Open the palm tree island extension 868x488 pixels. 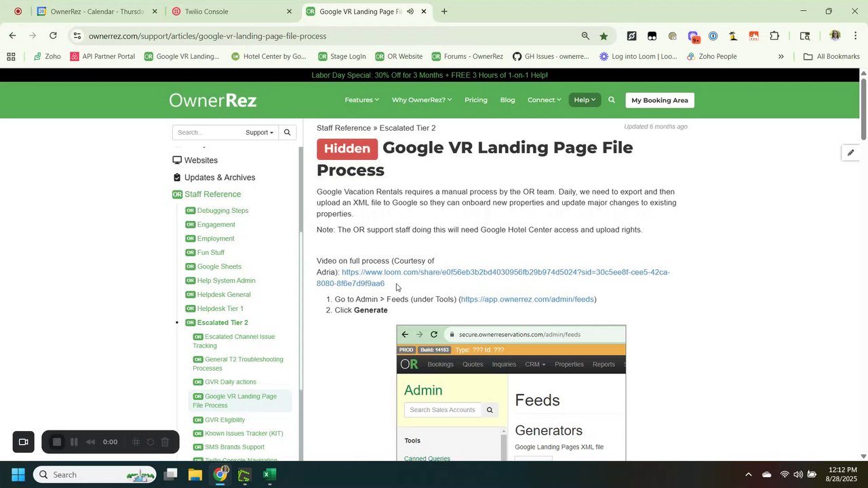click(x=733, y=36)
